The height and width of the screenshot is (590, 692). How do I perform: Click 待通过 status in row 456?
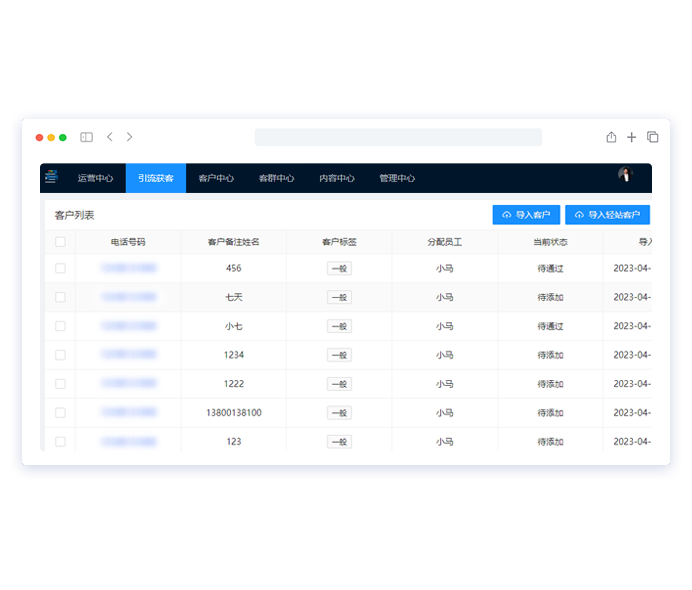tap(550, 268)
